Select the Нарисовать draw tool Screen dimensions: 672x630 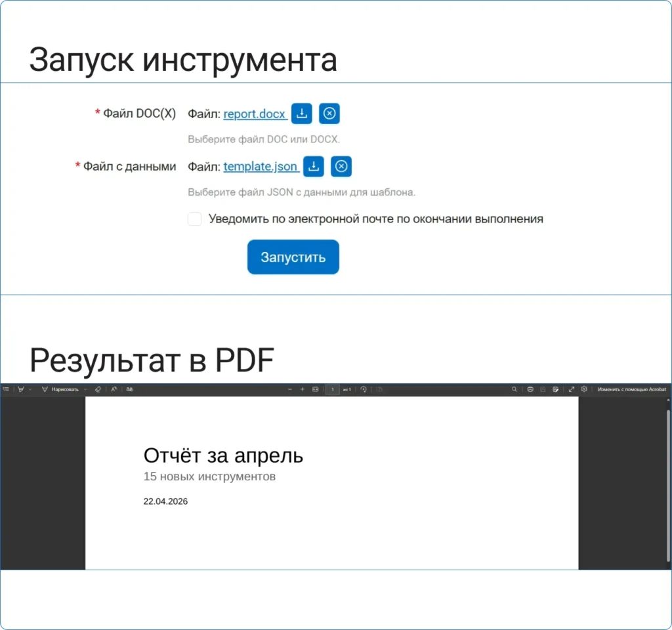(60, 390)
